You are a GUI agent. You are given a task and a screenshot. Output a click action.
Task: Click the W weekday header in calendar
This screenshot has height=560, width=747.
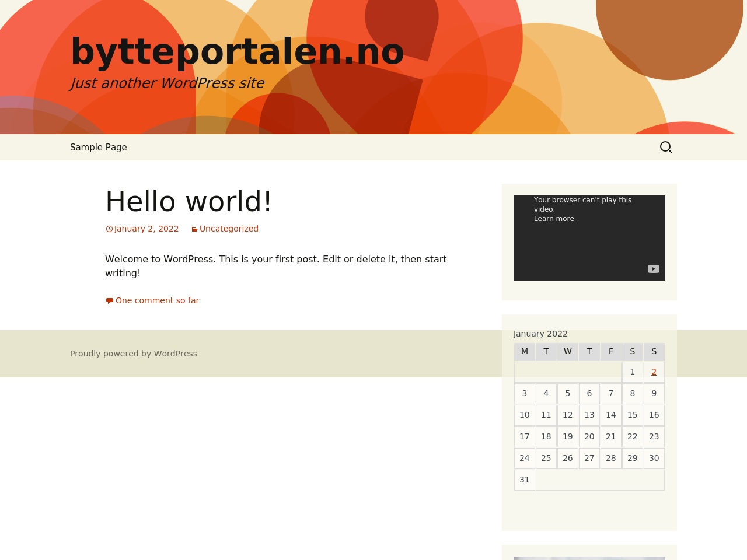coord(568,351)
